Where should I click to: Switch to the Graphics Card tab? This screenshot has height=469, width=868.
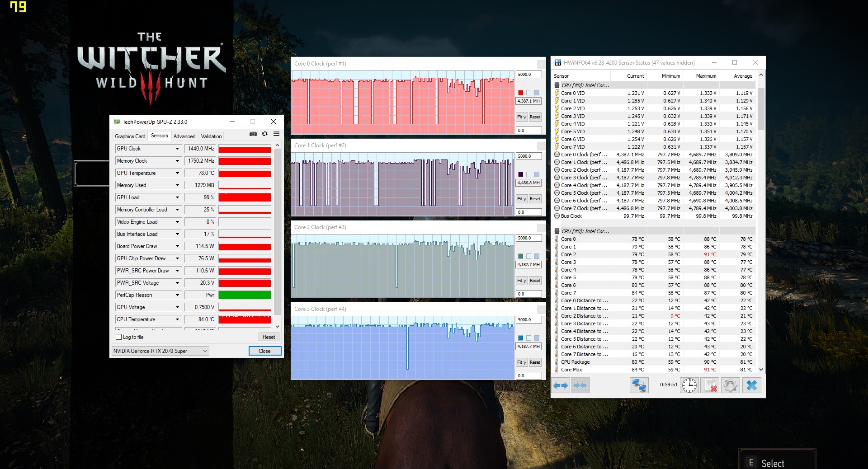[x=130, y=136]
